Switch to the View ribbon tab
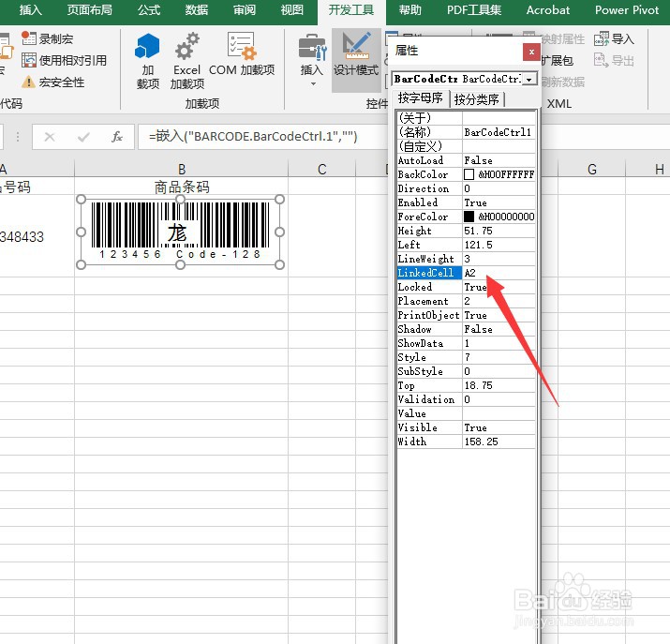The height and width of the screenshot is (644, 670). [x=292, y=9]
